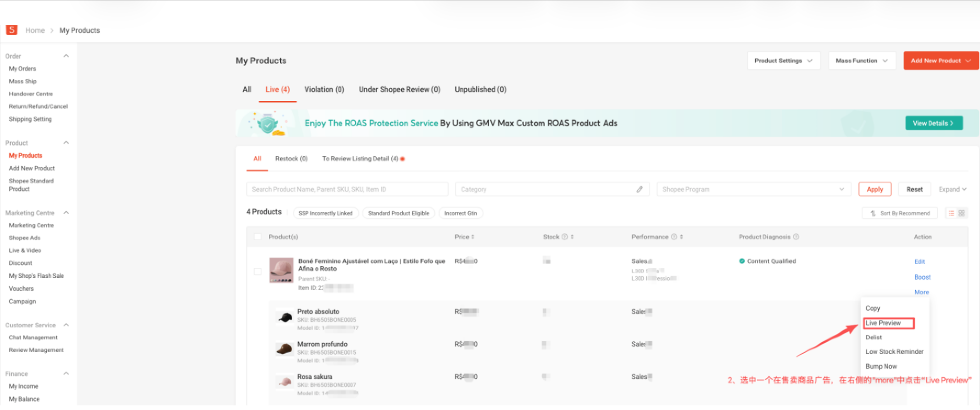Click the Marrom profundo brown cap thumbnail
Screen dimensions: 980x410
pos(284,349)
